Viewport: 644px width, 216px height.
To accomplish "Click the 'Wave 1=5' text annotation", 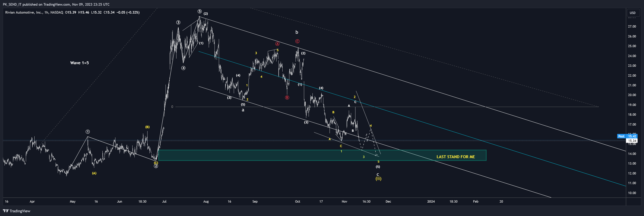I will [x=79, y=63].
